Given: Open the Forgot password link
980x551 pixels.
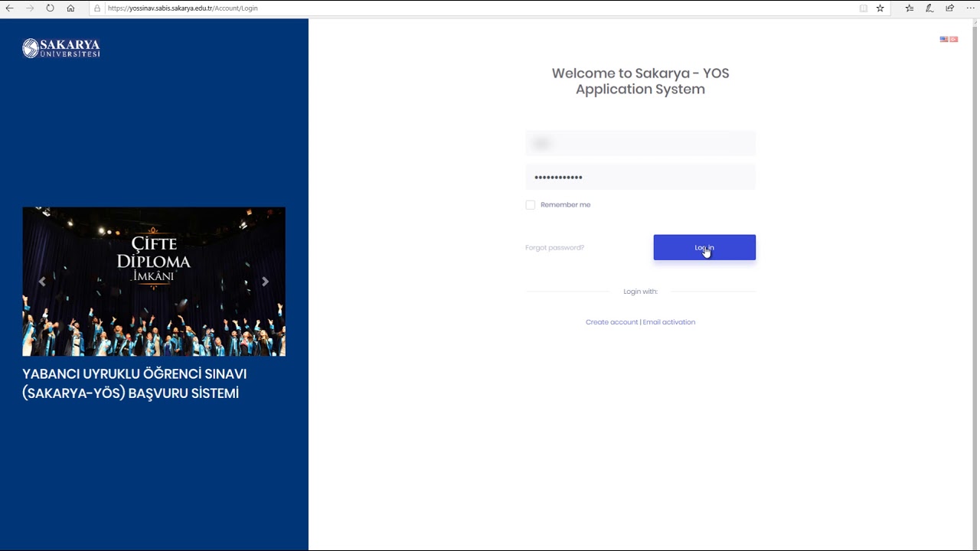Looking at the screenshot, I should pos(554,248).
